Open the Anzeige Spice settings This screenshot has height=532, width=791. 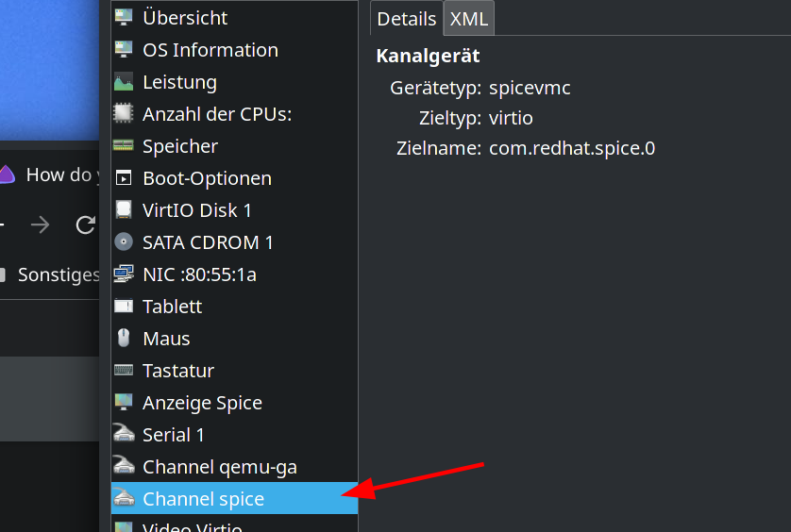coord(202,403)
